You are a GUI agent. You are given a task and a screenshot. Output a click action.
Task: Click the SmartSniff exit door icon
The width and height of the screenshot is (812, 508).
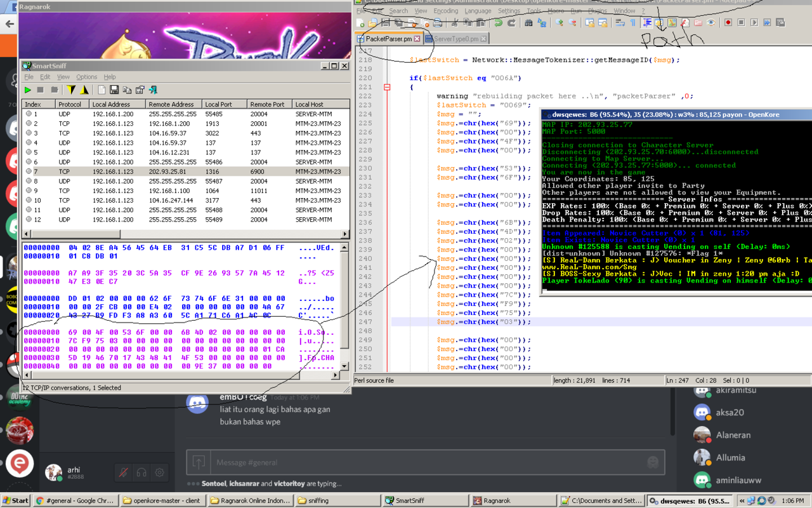click(x=153, y=90)
